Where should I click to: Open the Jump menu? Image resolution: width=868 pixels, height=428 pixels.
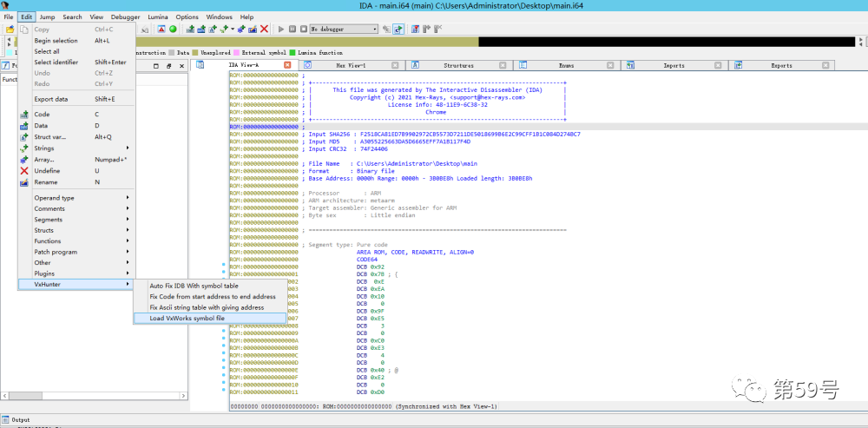[47, 17]
